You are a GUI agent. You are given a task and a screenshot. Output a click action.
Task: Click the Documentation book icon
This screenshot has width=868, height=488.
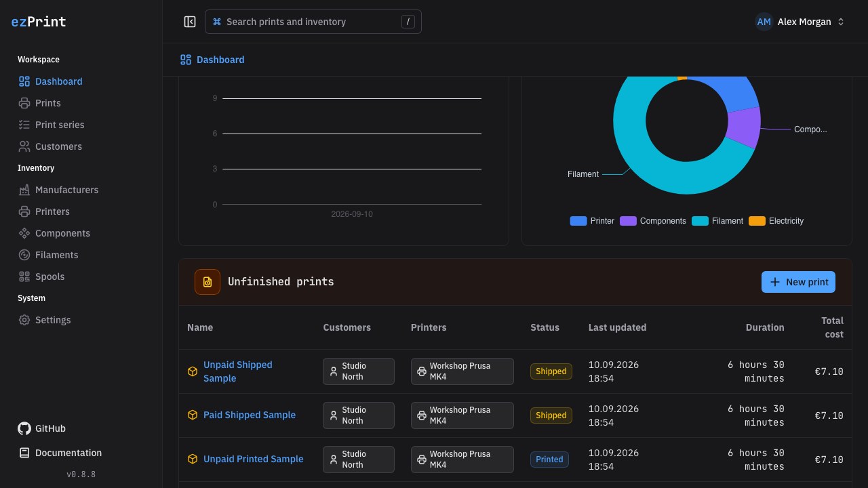pos(24,453)
